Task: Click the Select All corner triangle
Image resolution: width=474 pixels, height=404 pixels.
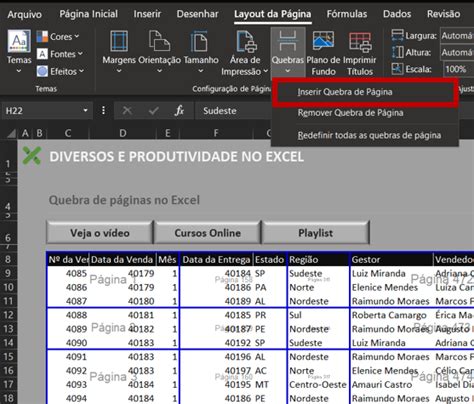Action: [x=11, y=134]
